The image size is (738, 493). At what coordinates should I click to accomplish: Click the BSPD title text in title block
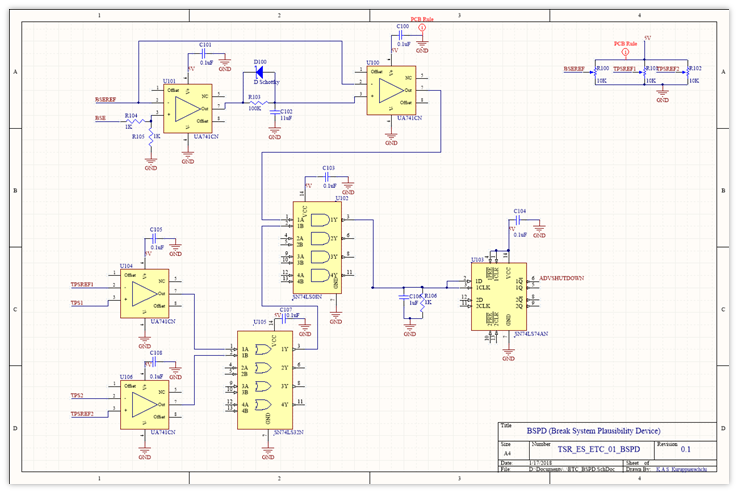coord(567,429)
